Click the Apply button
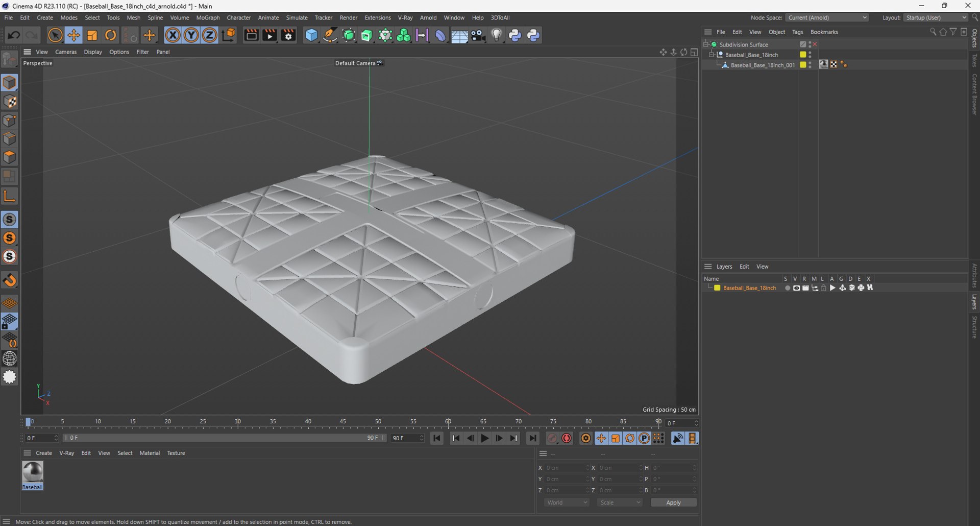 coord(673,503)
